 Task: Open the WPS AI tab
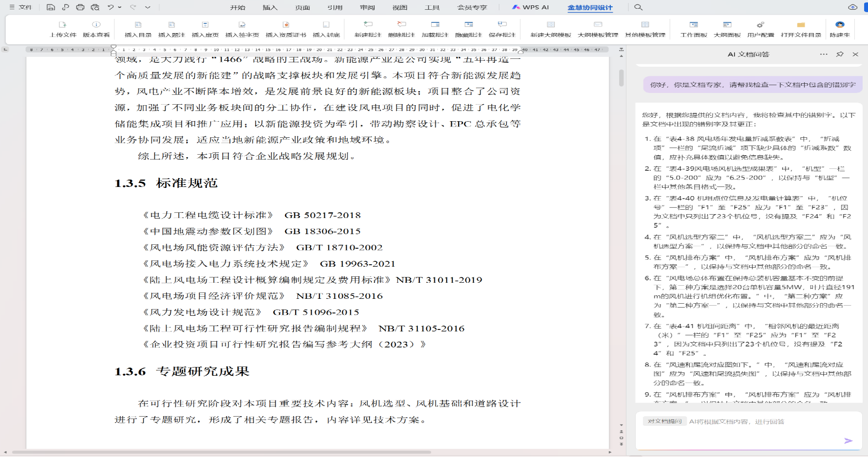[x=530, y=7]
